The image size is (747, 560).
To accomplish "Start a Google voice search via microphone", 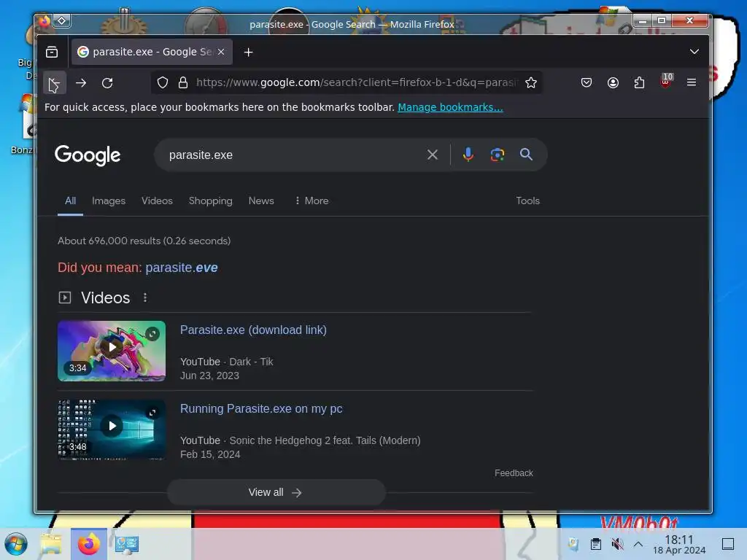I will coord(468,155).
